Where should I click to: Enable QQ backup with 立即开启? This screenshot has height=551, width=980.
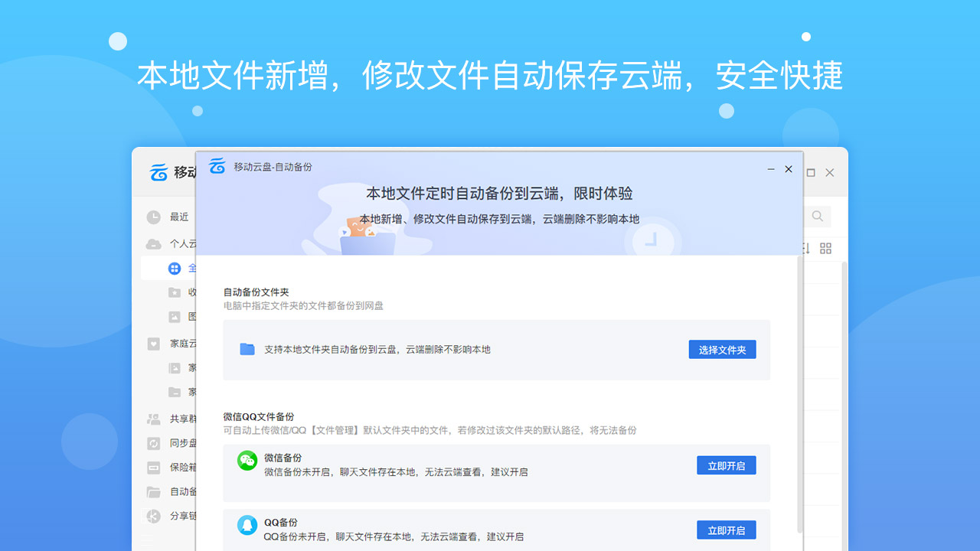coord(726,530)
